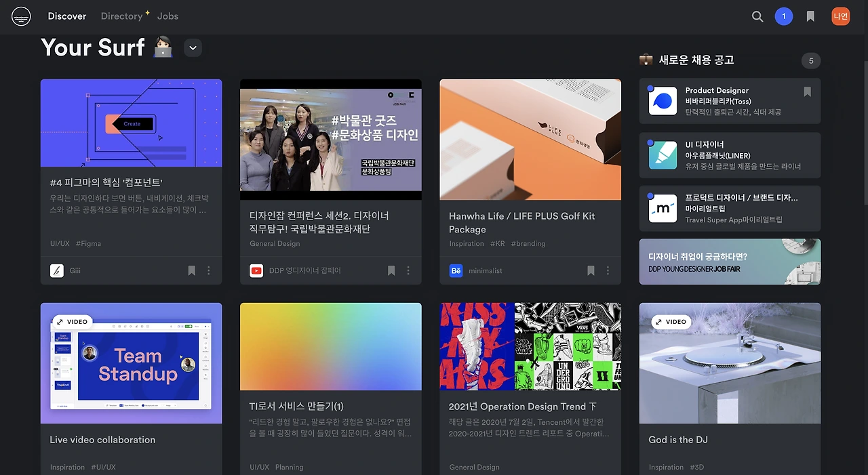Image resolution: width=868 pixels, height=475 pixels.
Task: Select the #KR tag
Action: [x=498, y=244]
